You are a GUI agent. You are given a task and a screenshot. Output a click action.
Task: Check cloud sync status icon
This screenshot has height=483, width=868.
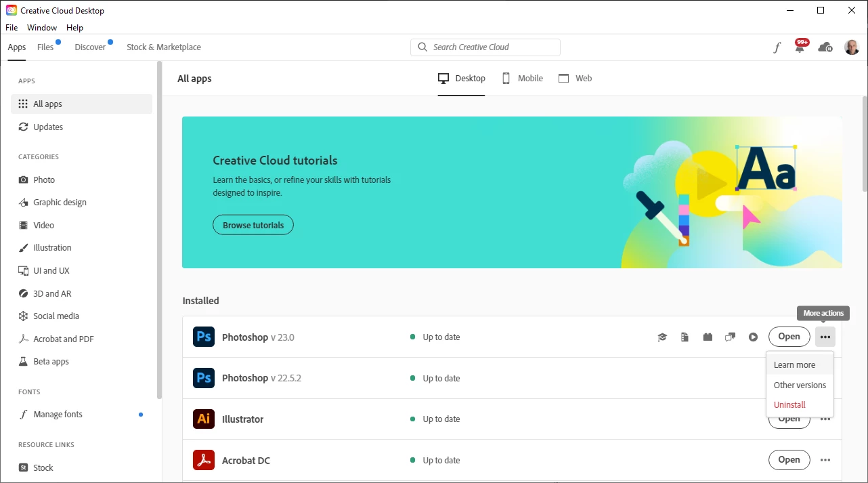[825, 47]
